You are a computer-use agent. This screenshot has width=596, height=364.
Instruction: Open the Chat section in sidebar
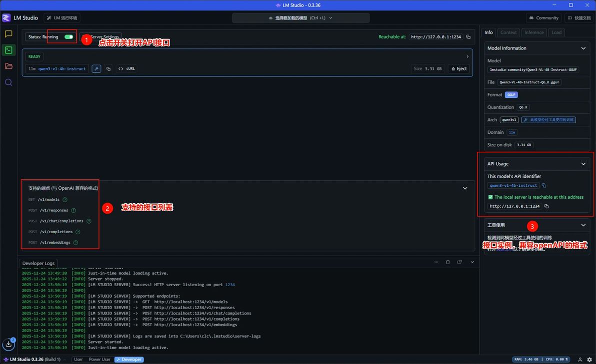coord(8,34)
